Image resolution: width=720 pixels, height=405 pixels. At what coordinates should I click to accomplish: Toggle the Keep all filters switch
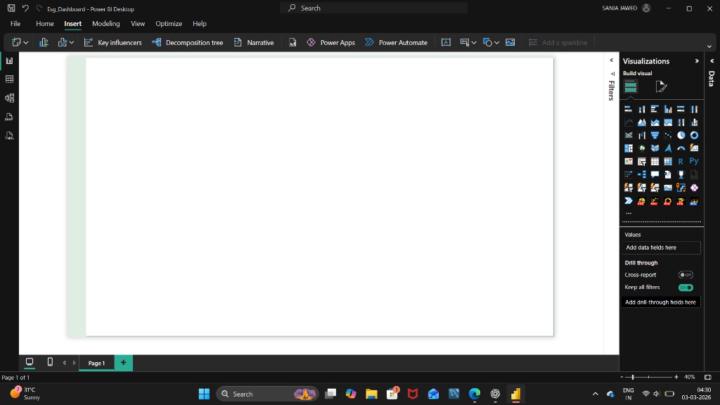(685, 287)
